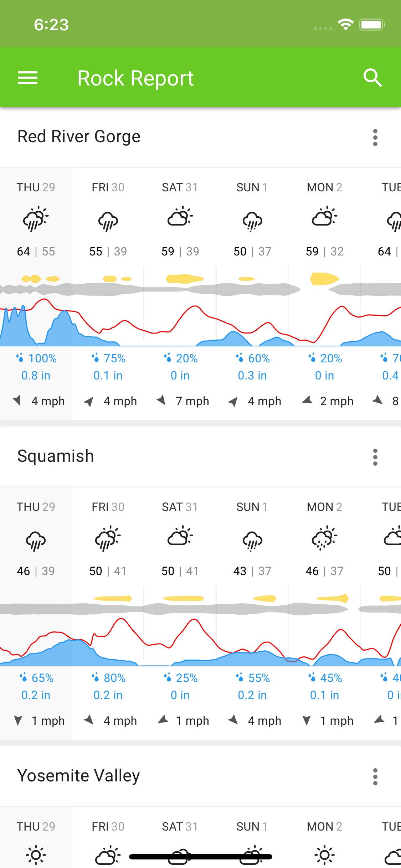Image resolution: width=401 pixels, height=868 pixels.
Task: Open the Yosemite Valley location title
Action: point(78,776)
